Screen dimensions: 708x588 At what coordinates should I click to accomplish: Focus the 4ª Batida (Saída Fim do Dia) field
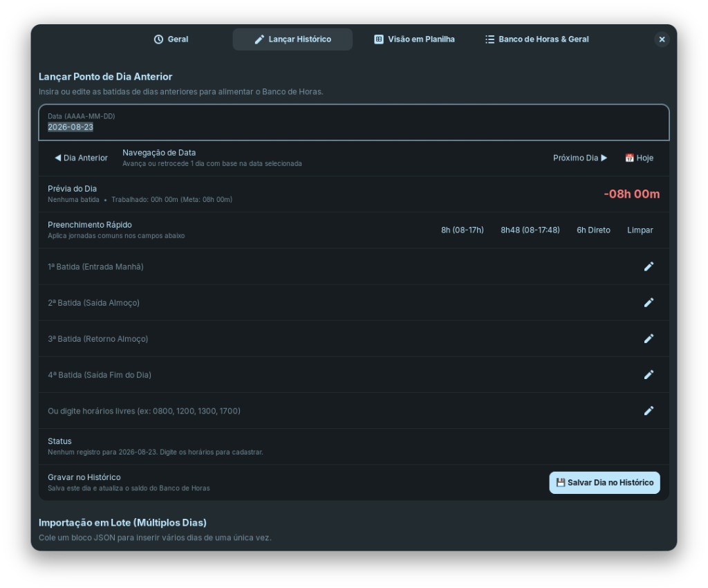click(354, 375)
